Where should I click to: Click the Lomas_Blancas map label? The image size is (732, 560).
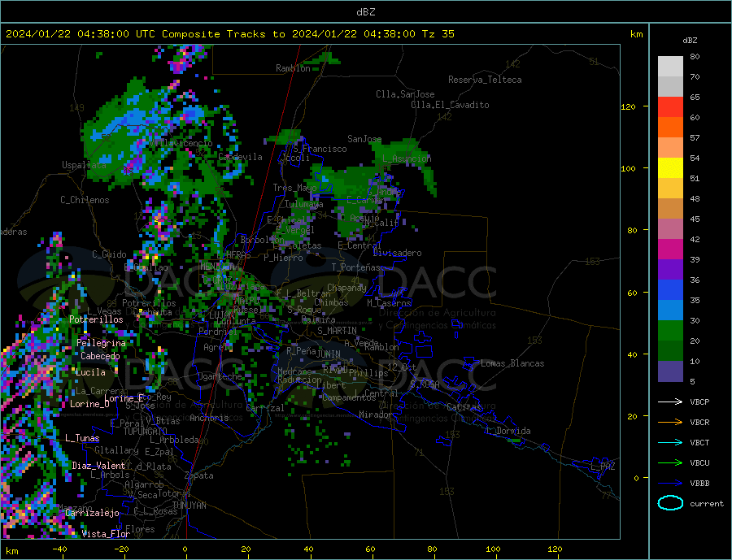(x=512, y=363)
